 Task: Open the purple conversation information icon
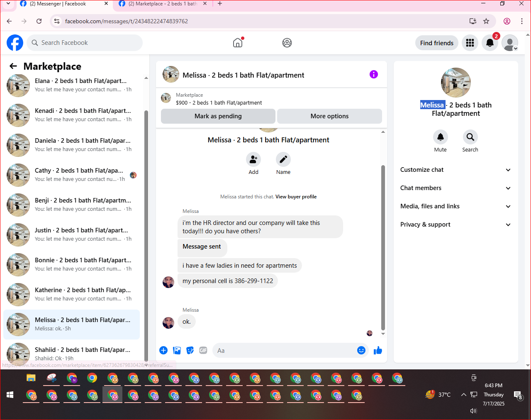point(374,74)
